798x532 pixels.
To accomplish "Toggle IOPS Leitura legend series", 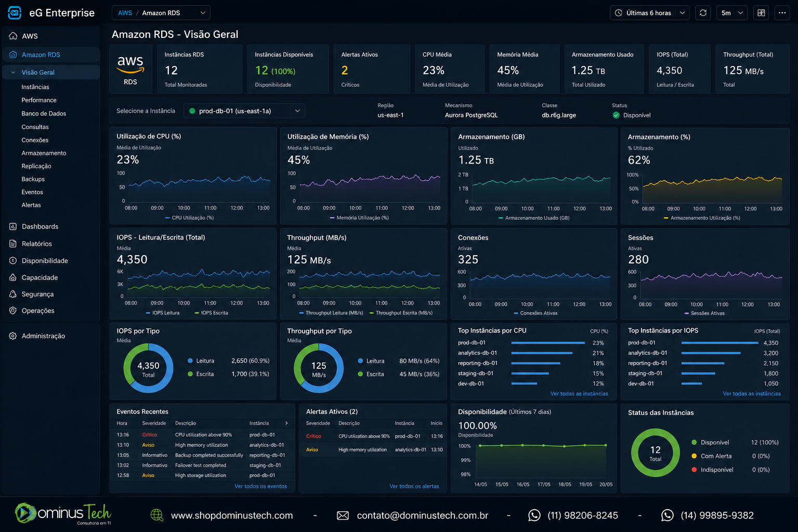I will (163, 313).
